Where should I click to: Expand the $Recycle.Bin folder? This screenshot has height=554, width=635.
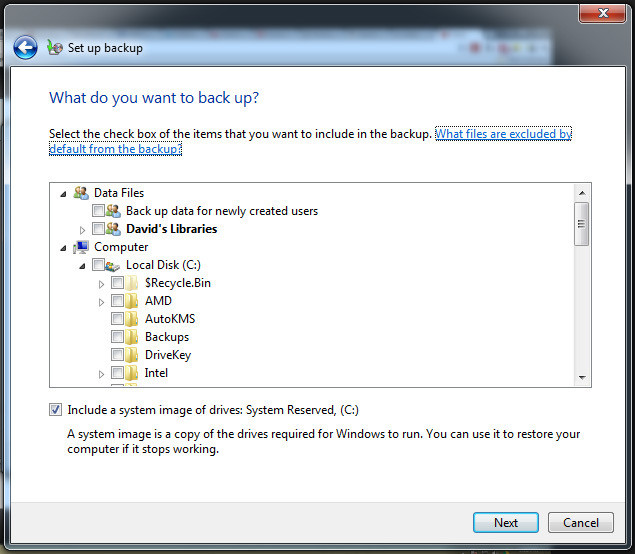(x=102, y=283)
